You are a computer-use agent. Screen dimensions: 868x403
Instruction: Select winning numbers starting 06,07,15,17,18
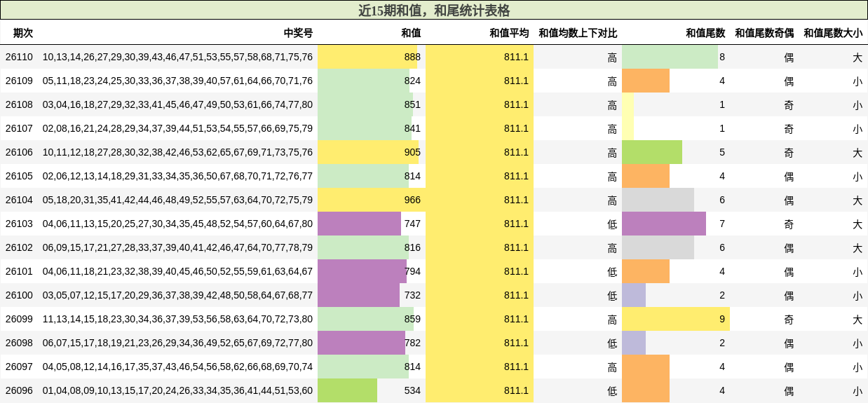[177, 343]
